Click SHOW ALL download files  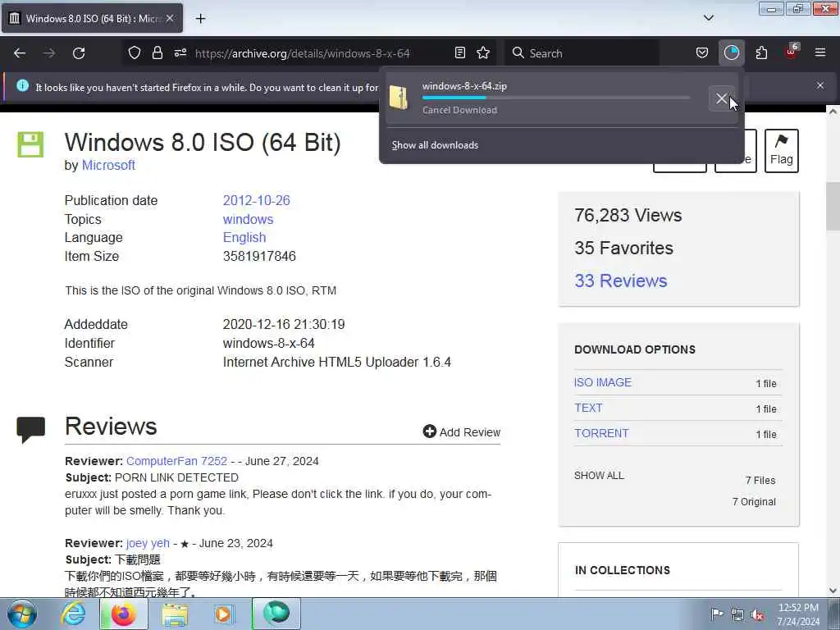click(599, 475)
